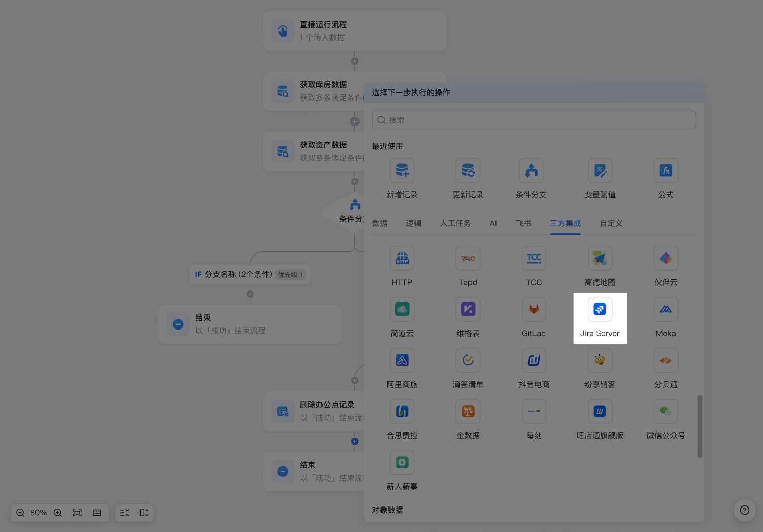Choose the 金数据 integration
This screenshot has height=532, width=763.
click(468, 420)
